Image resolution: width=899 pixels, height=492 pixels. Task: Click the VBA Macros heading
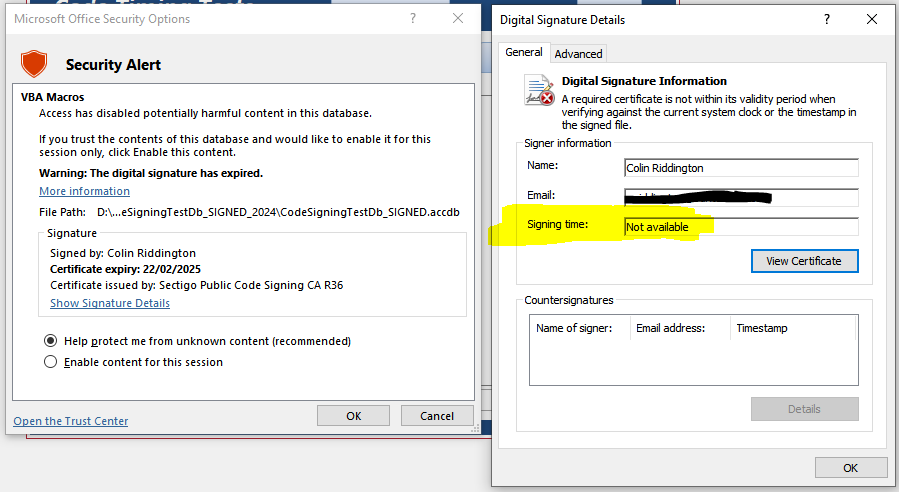pyautogui.click(x=52, y=97)
